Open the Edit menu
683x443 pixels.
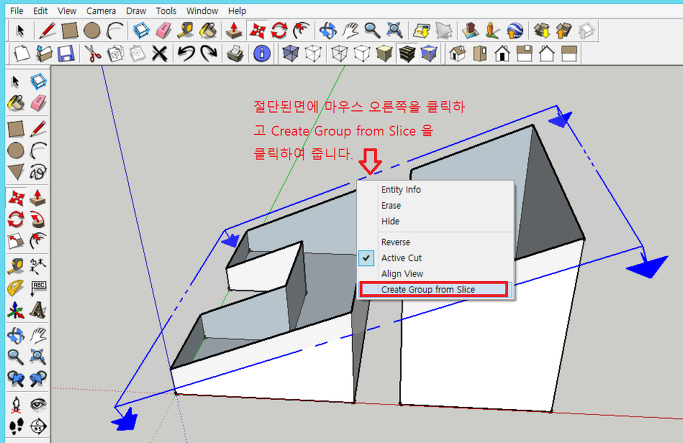(40, 11)
